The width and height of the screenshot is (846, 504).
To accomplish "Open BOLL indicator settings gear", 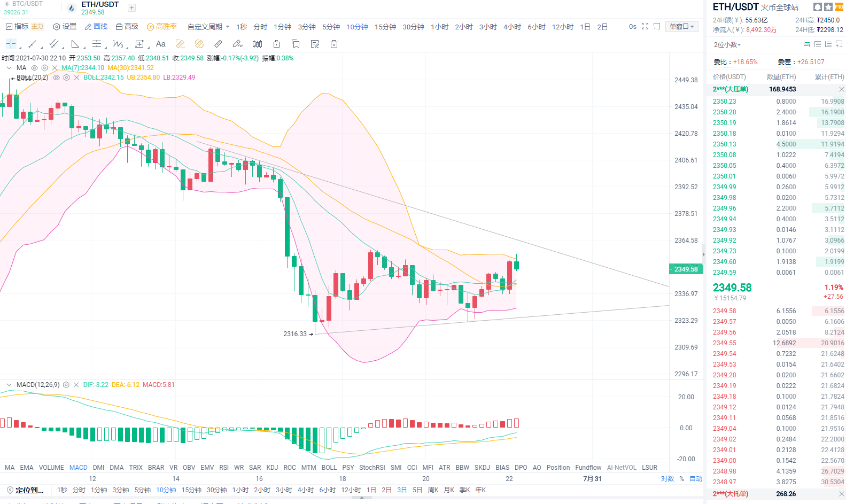I will (x=66, y=77).
